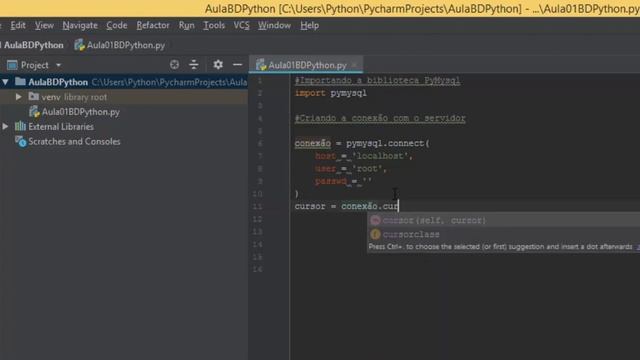Image resolution: width=640 pixels, height=360 pixels.
Task: Choose cursor(self, cursor) completion suggestion
Action: point(434,220)
